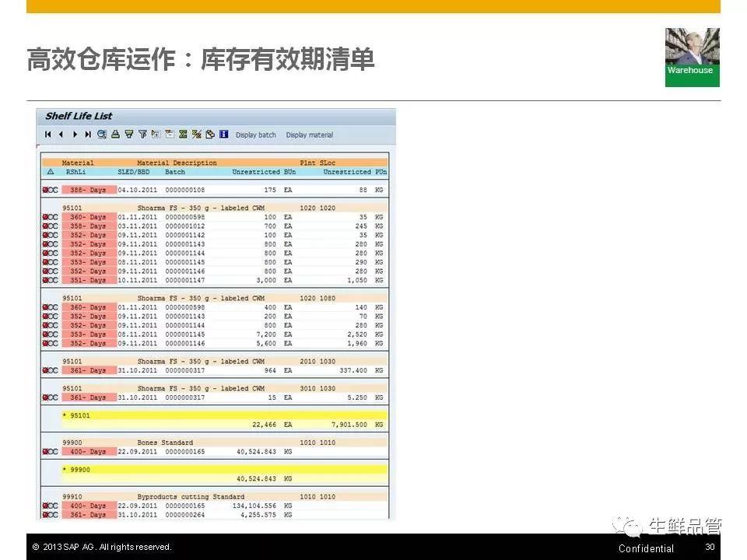This screenshot has width=747, height=560.
Task: Jump to last page using last-page arrow
Action: pyautogui.click(x=88, y=135)
